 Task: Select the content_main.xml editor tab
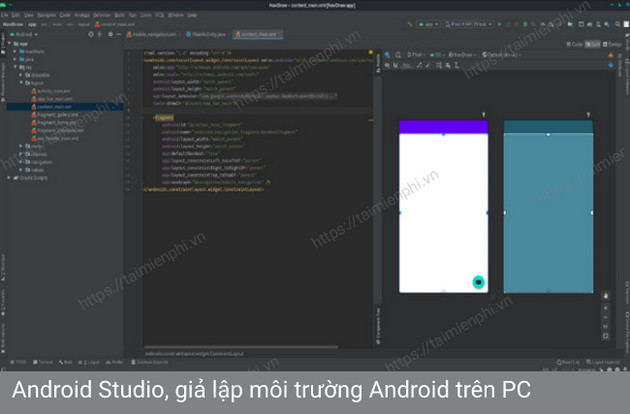point(258,35)
